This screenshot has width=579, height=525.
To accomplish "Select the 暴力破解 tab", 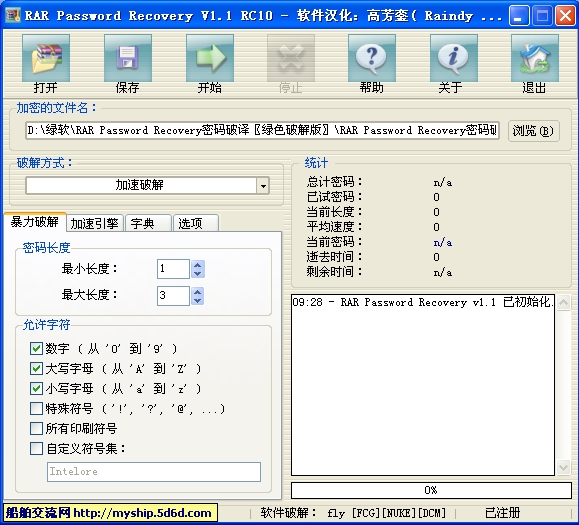I will pos(35,222).
